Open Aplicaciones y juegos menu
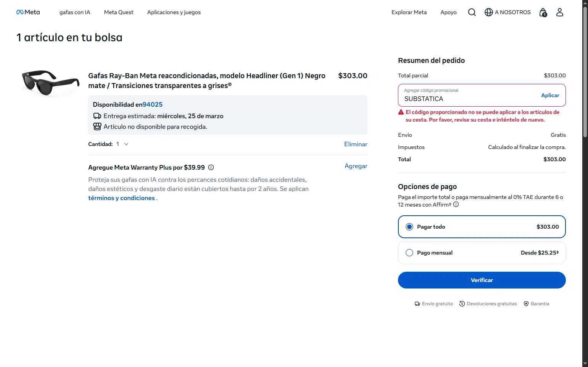Screen dimensions: 588x367 tap(174, 12)
